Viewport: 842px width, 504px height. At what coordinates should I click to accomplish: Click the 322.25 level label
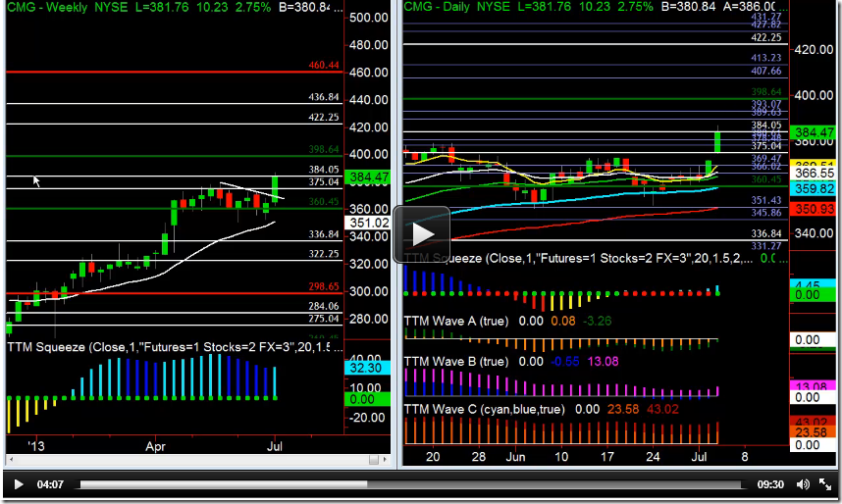click(x=324, y=254)
